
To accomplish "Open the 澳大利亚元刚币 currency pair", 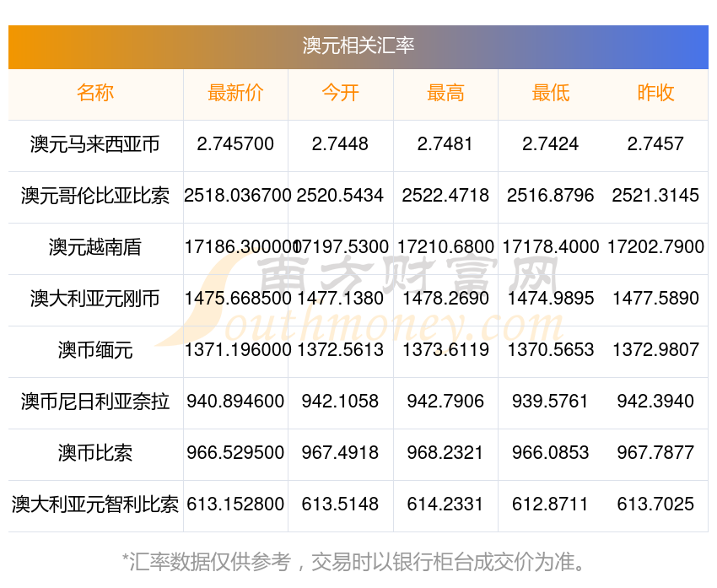I will click(95, 299).
